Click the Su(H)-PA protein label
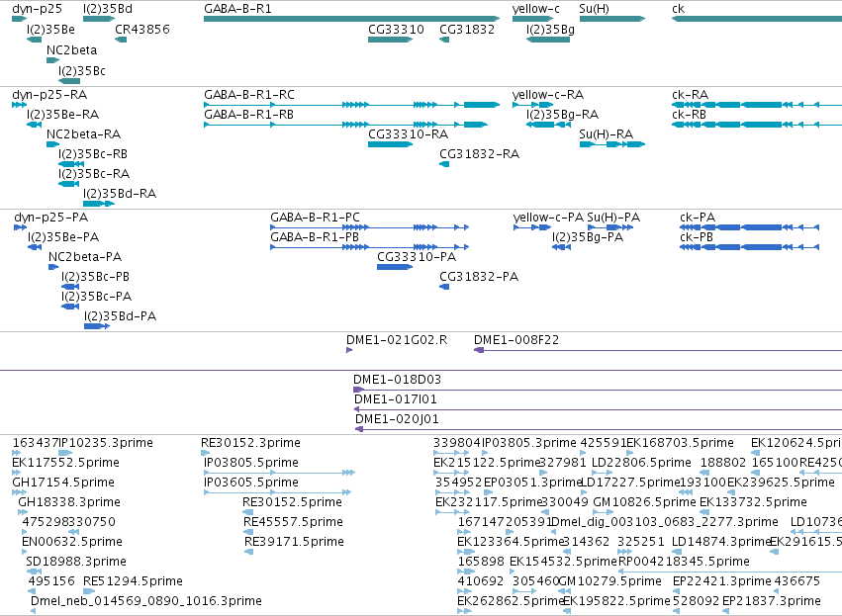 click(x=613, y=218)
